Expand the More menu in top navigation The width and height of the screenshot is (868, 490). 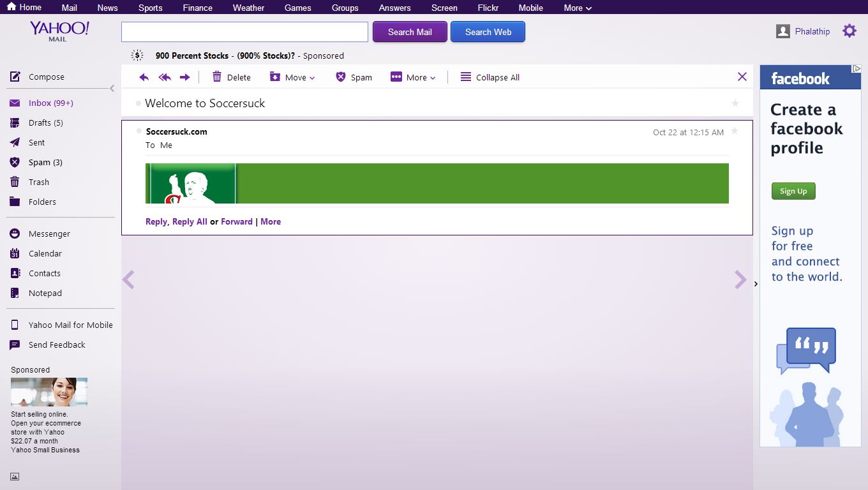tap(578, 8)
